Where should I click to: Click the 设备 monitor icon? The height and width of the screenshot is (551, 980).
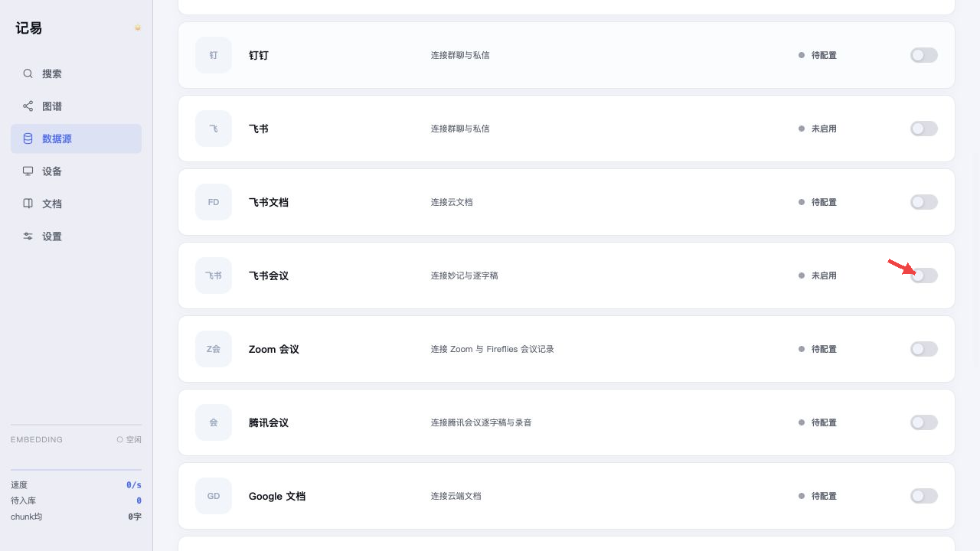click(28, 171)
